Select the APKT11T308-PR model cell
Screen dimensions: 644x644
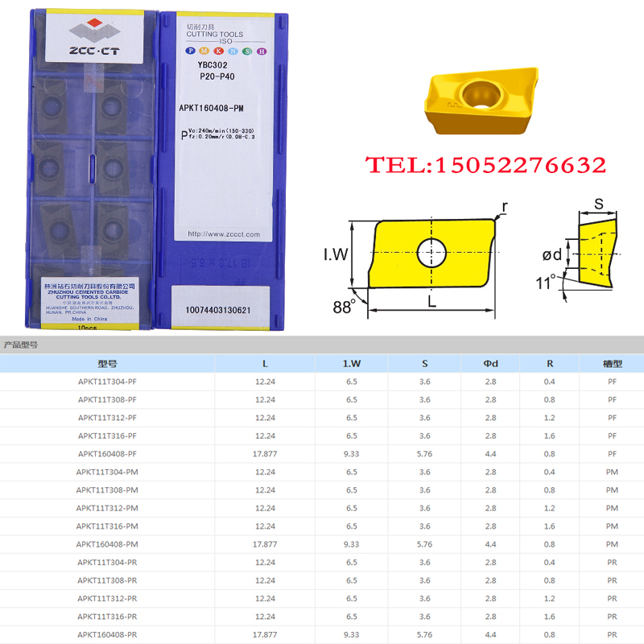point(107,580)
